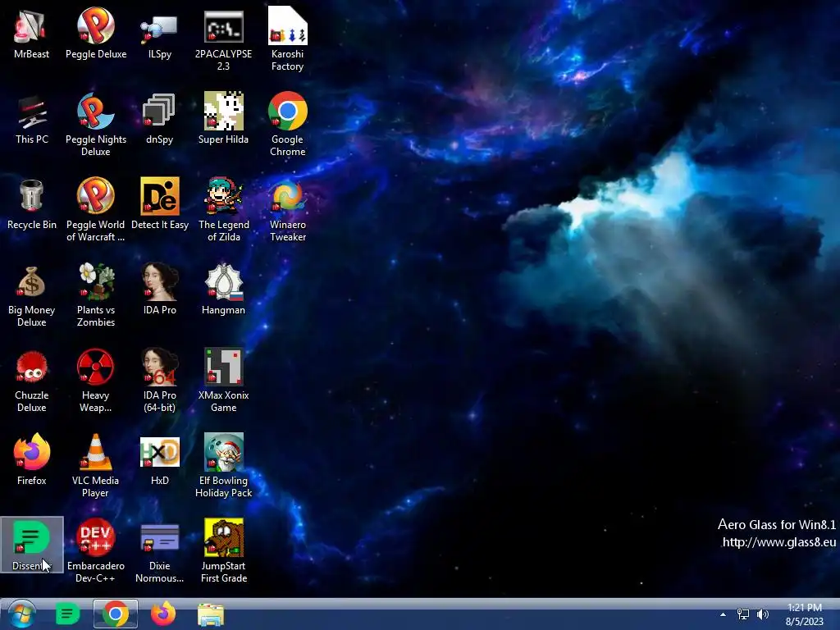The image size is (840, 630).
Task: Click the ILSpy desktop shortcut
Action: coord(160,33)
